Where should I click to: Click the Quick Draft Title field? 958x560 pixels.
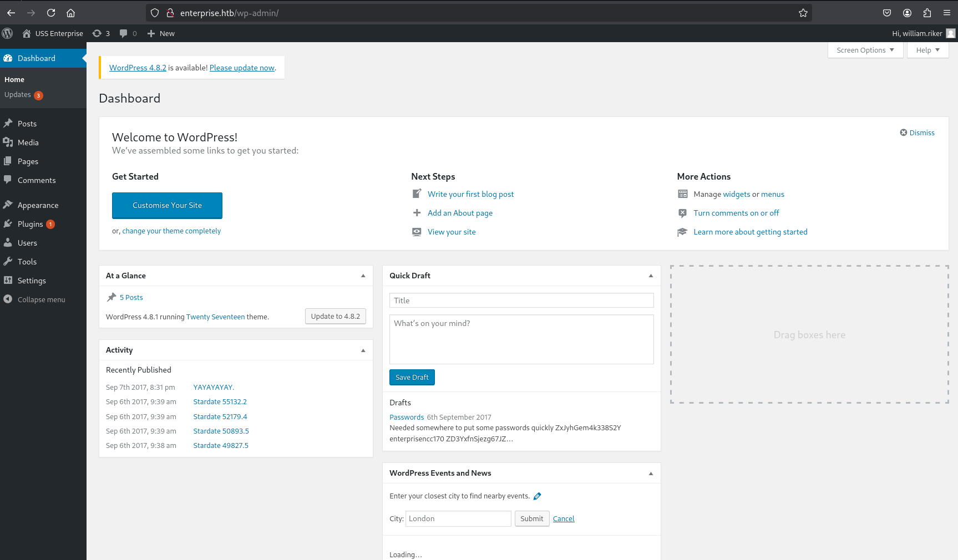pos(521,301)
